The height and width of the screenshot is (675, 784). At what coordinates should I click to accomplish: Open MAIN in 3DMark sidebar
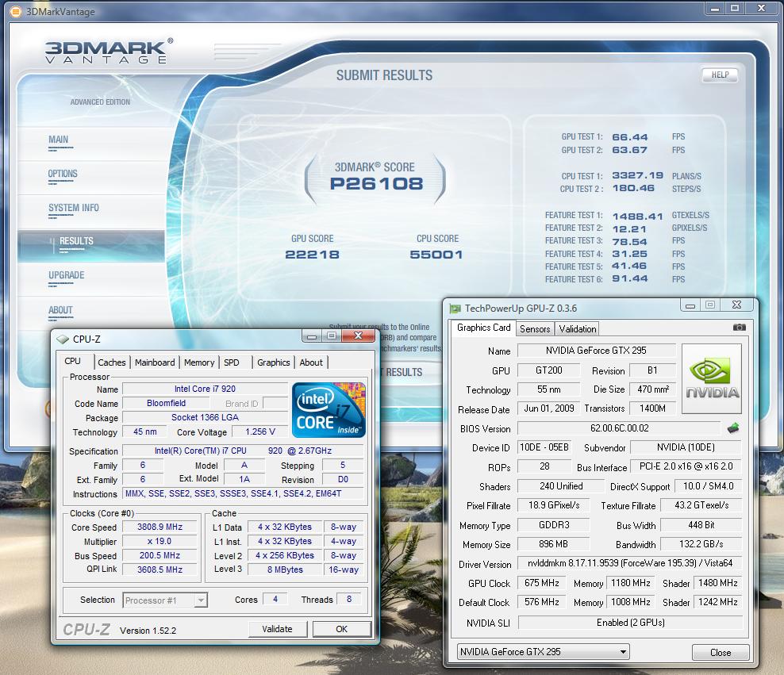pyautogui.click(x=59, y=140)
